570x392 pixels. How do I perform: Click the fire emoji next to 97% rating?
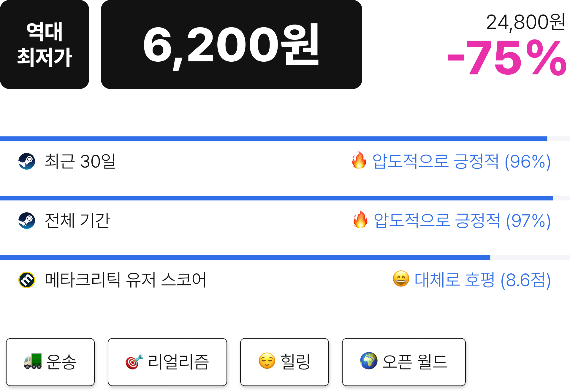(x=360, y=219)
